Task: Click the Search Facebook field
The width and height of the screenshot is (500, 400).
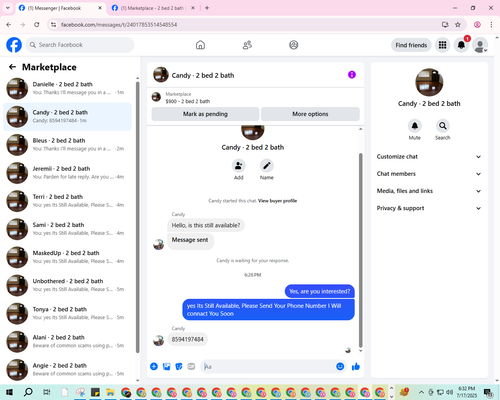Action: coord(80,45)
